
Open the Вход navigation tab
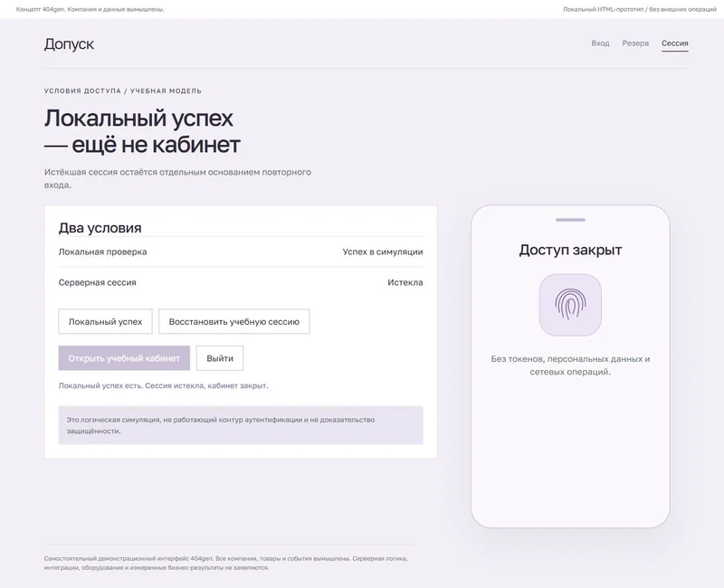tap(600, 43)
